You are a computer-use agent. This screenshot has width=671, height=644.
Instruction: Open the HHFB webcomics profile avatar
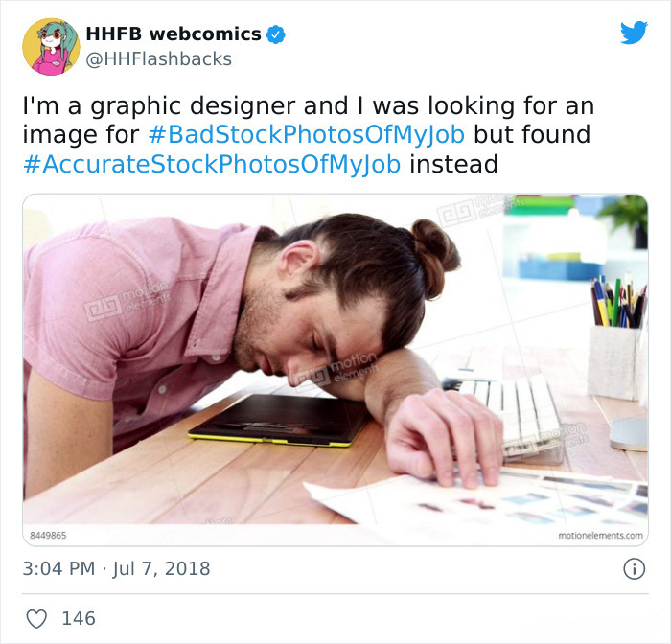(51, 47)
